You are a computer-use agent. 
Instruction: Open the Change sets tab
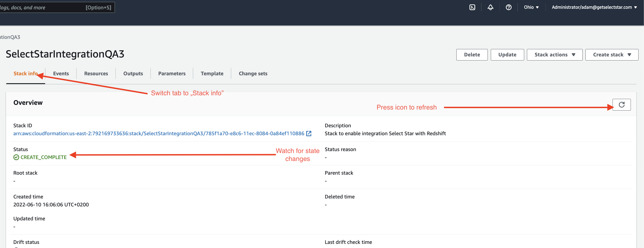pyautogui.click(x=253, y=73)
